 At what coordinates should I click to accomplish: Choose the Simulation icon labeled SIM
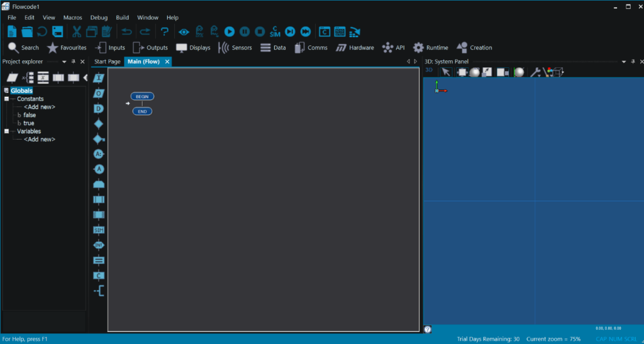tap(98, 230)
